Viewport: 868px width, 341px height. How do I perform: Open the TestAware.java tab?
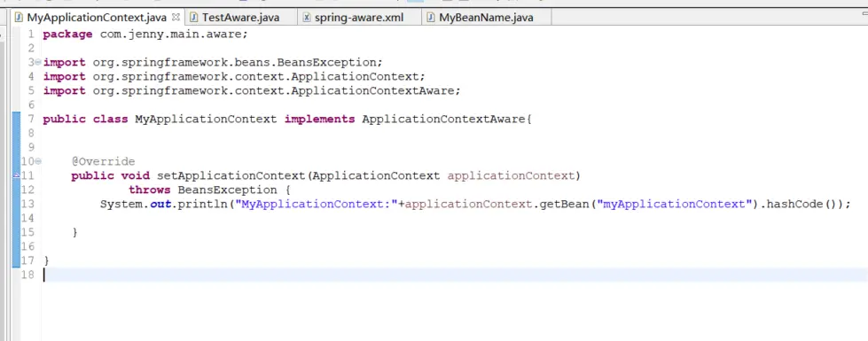(240, 18)
